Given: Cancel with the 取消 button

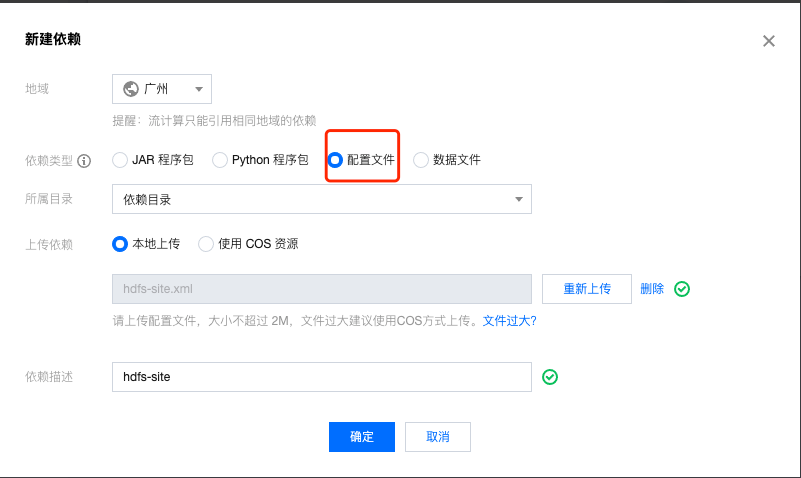Looking at the screenshot, I should 438,437.
